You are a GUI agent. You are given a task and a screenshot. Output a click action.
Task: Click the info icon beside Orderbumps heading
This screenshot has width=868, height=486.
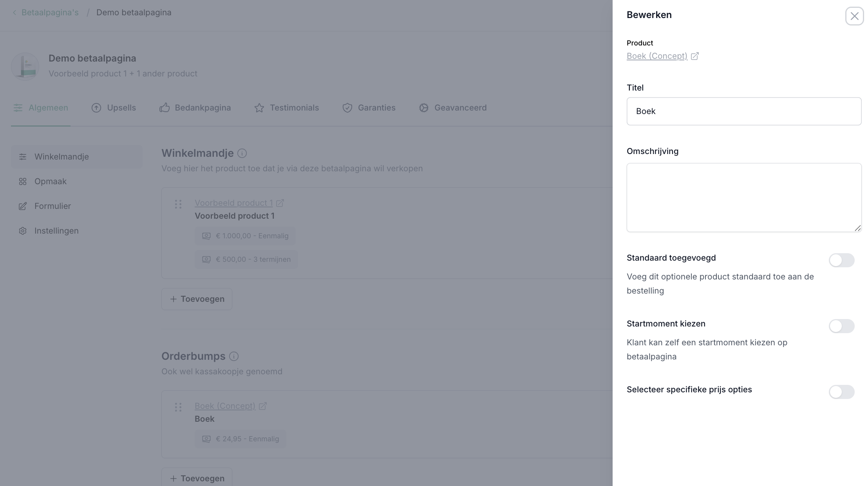click(234, 356)
